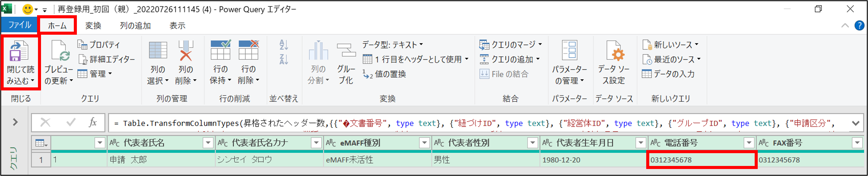This screenshot has height=176, width=868.
Task: Expand the formula bar with the chevron
Action: (855, 123)
